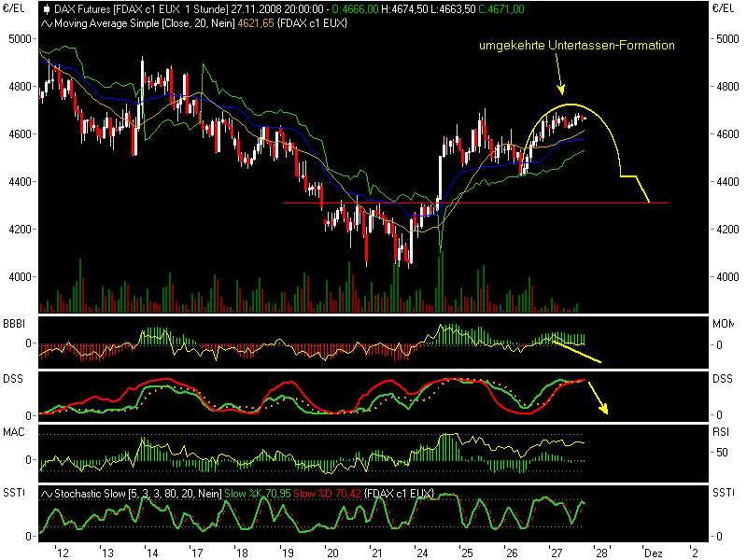Screen dimensions: 747x560
Task: Click the '13 date label on time axis
Action: point(106,553)
